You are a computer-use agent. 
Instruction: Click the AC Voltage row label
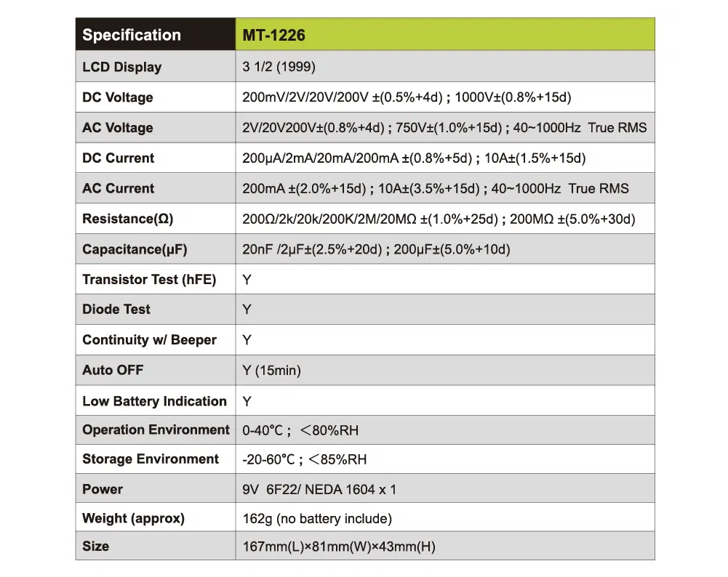(118, 128)
